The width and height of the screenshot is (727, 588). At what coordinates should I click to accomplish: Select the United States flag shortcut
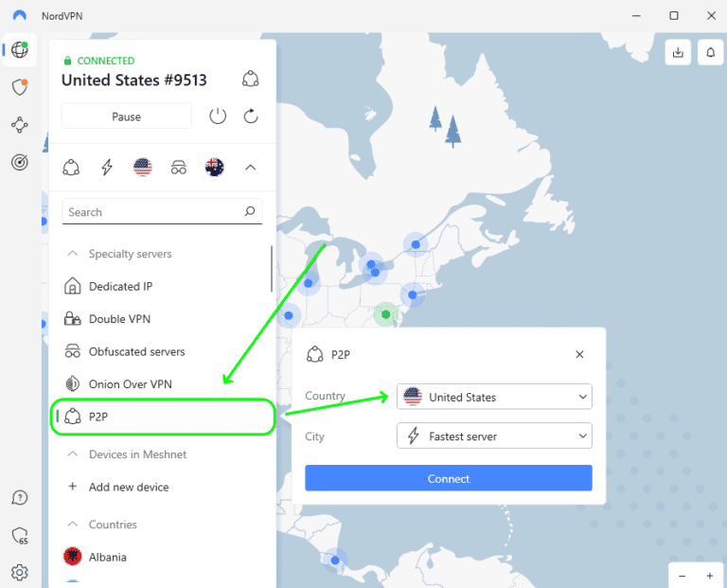point(143,168)
